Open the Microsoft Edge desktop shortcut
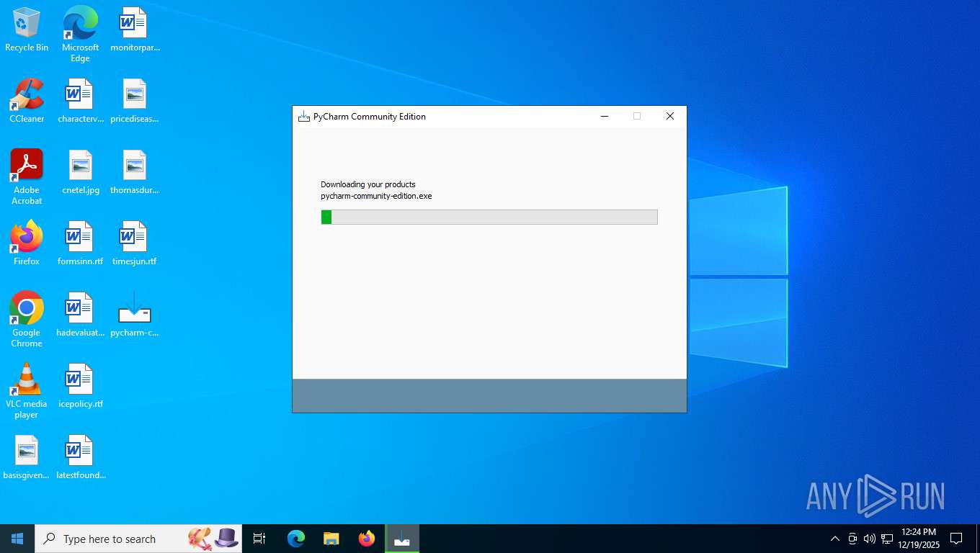 coord(80,35)
